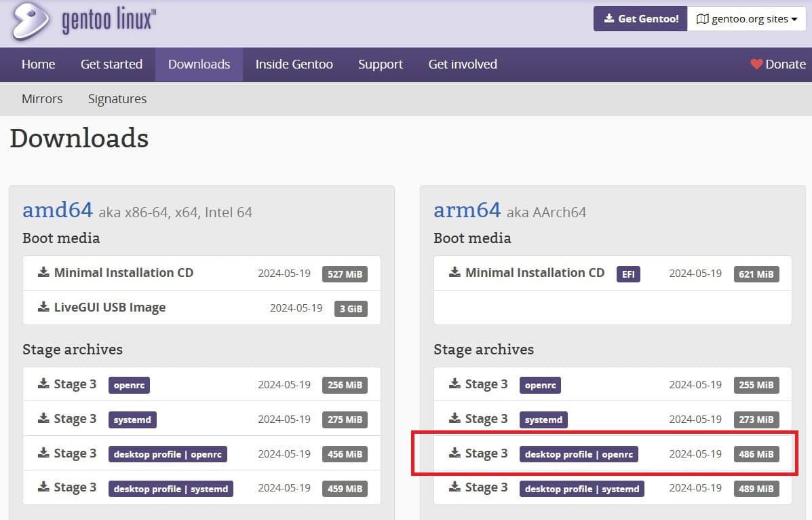
Task: Go to the Home page
Action: point(38,64)
